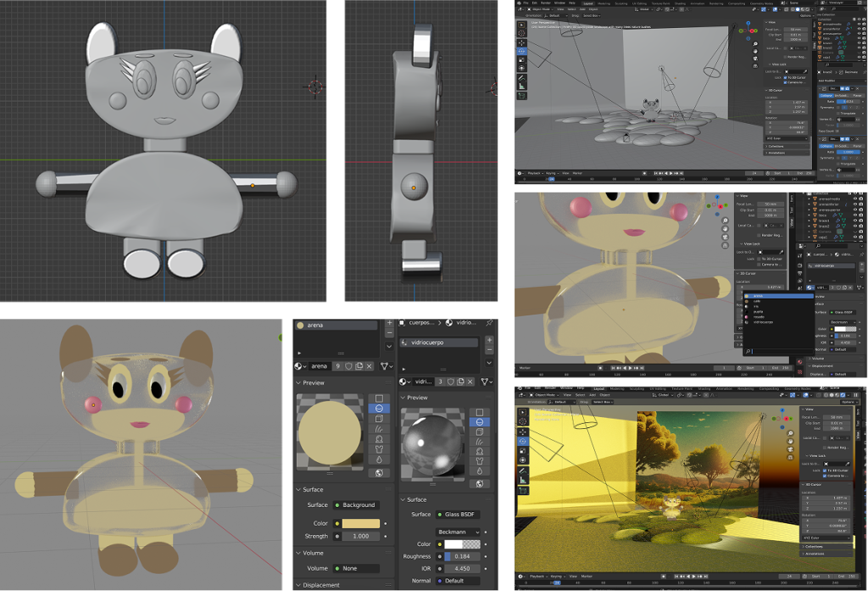Click the Glass BSDF surface shader button
The height and width of the screenshot is (591, 868).
tap(458, 514)
